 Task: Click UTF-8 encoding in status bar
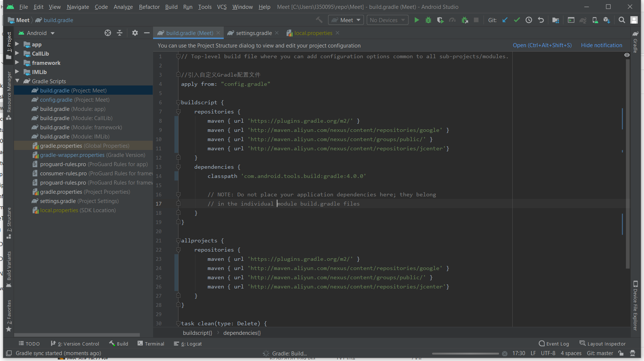tap(548, 353)
